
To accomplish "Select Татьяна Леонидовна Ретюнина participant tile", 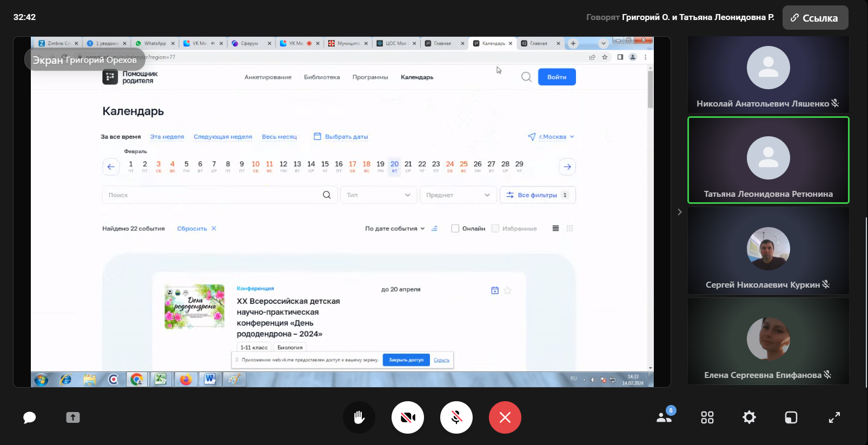I will [x=768, y=160].
